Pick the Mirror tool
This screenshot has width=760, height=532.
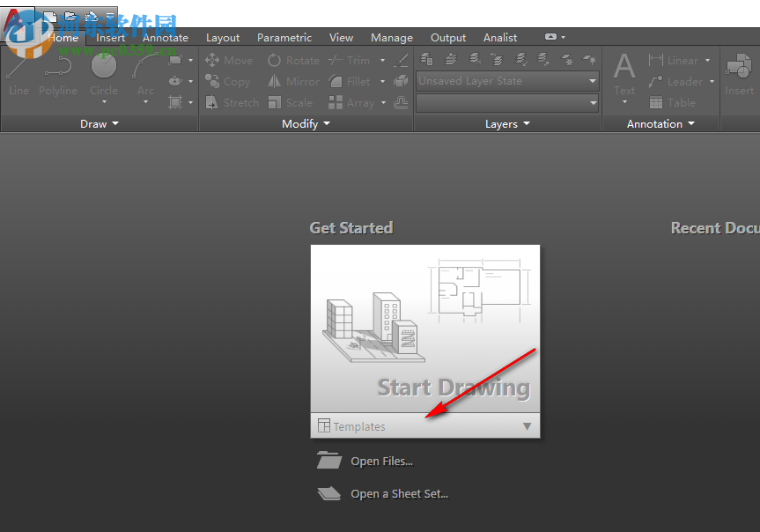tap(293, 81)
